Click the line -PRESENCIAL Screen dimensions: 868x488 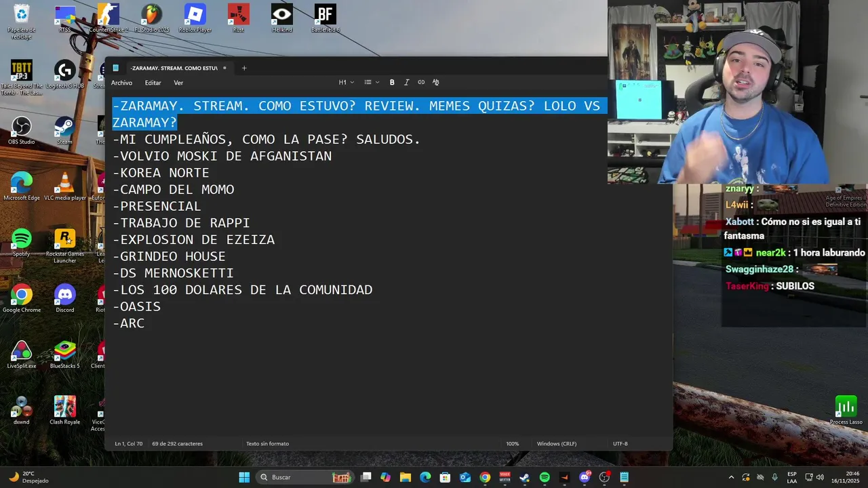pos(157,206)
